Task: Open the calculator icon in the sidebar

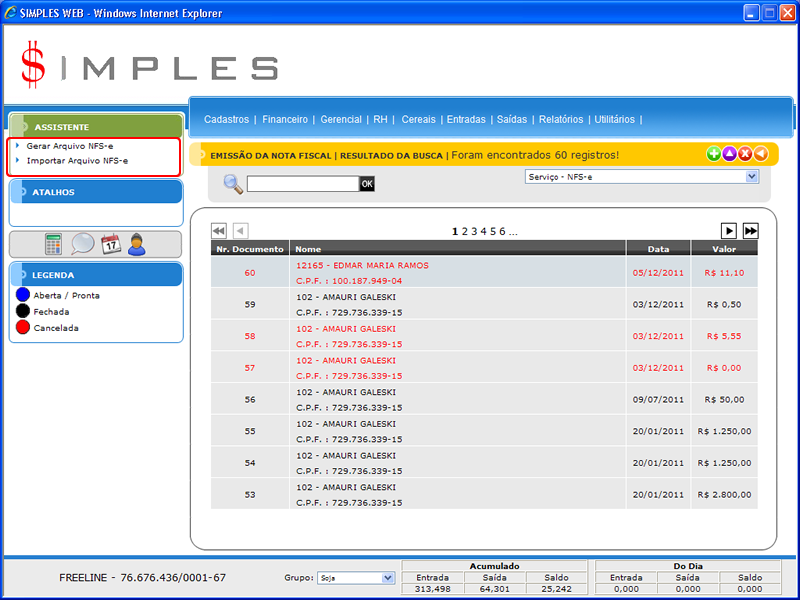Action: point(54,244)
